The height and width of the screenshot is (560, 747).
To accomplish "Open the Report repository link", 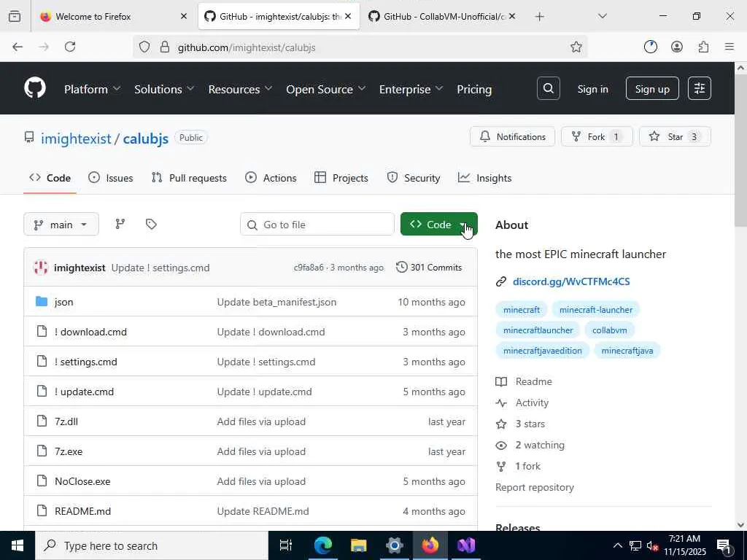I will click(535, 487).
